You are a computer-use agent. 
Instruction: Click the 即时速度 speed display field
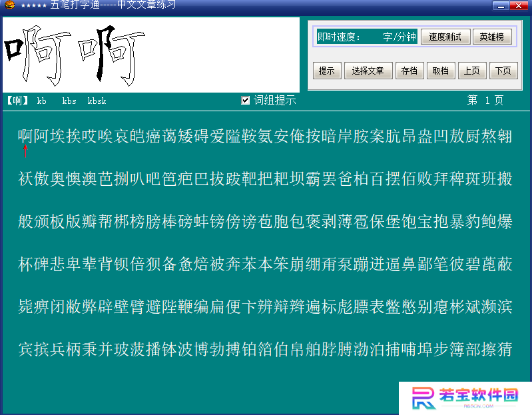[366, 37]
